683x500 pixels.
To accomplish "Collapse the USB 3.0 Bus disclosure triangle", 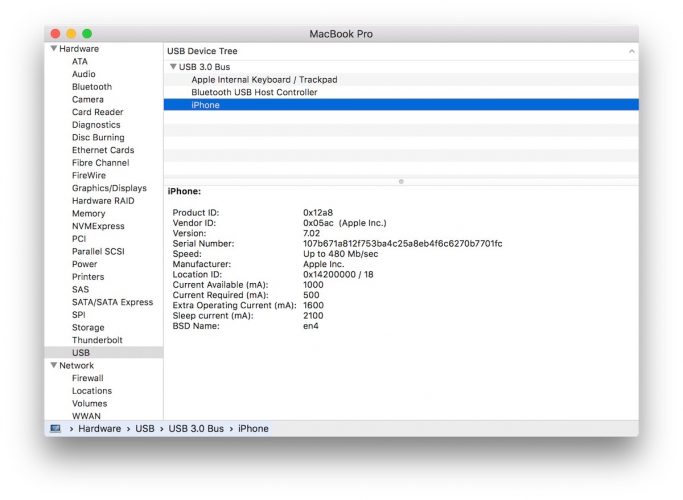I will tap(173, 67).
